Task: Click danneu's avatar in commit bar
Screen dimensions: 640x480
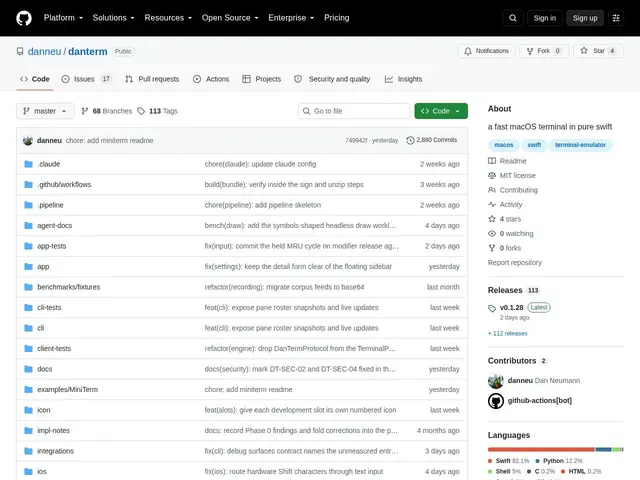Action: 28,140
